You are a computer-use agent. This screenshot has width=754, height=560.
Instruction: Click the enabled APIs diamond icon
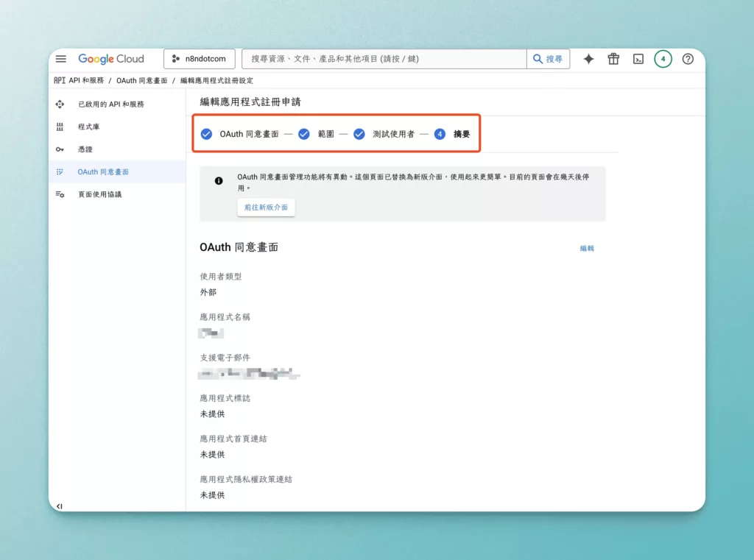point(60,104)
